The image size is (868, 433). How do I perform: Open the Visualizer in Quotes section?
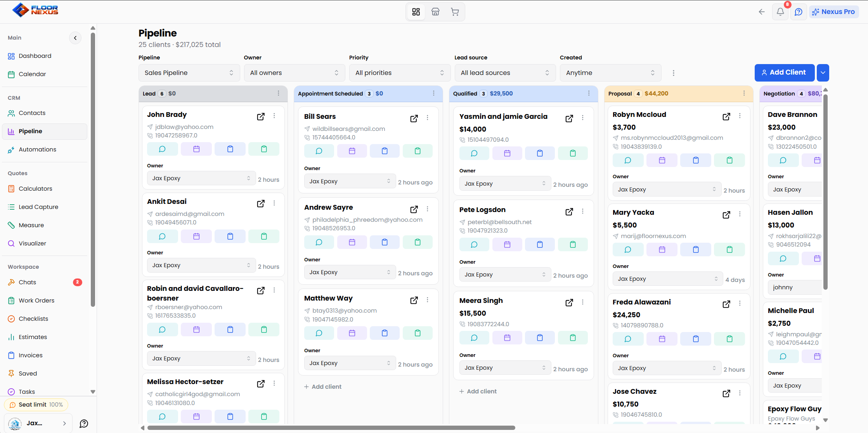45,243
